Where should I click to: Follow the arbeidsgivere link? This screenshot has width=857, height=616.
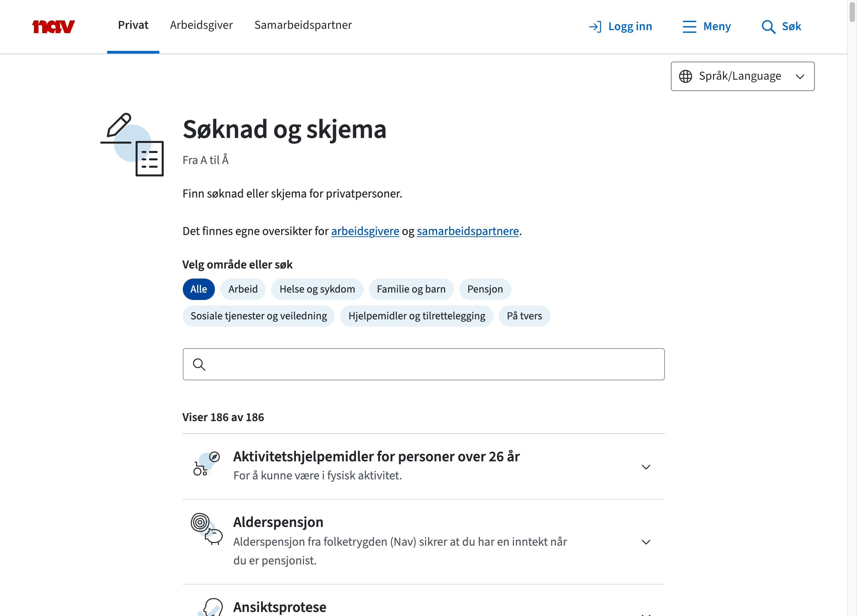(365, 231)
